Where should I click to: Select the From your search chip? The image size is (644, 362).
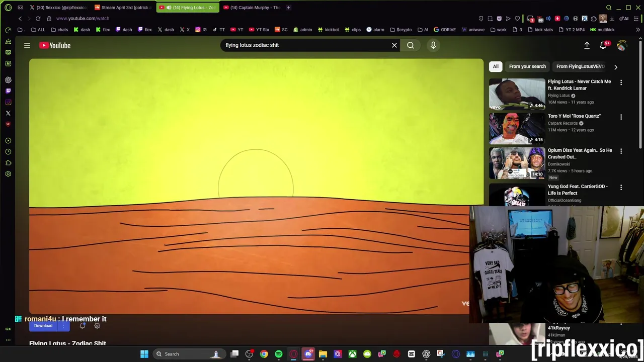(x=527, y=66)
